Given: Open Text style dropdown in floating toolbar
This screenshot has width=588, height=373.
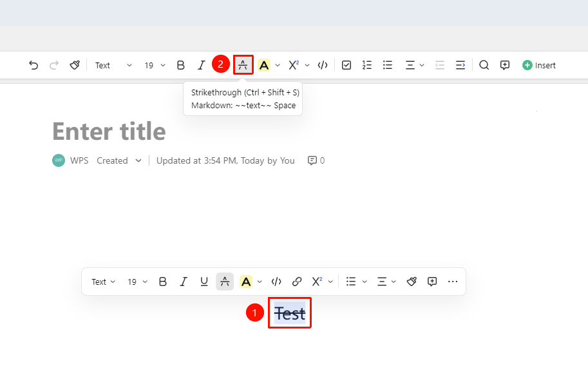Looking at the screenshot, I should point(103,282).
